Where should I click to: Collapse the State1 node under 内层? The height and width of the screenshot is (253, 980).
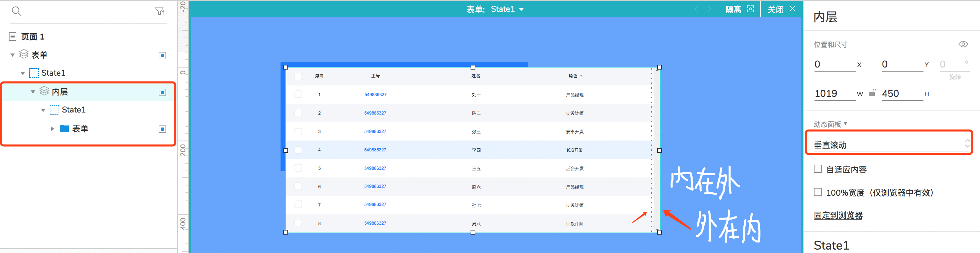point(43,110)
